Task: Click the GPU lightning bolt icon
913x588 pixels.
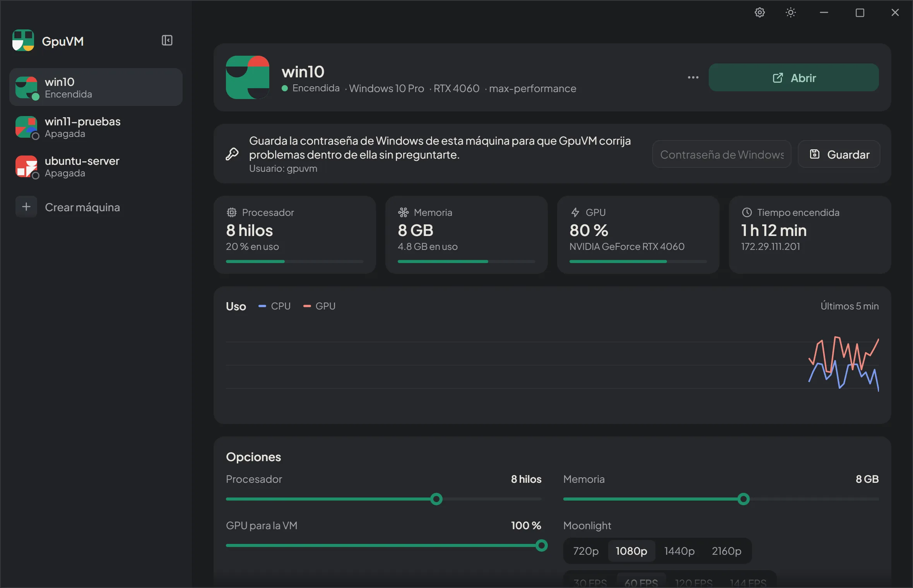Action: [x=575, y=212]
